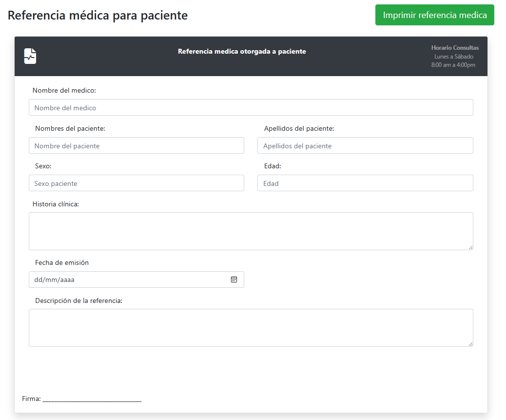Click the 'Sexo:' label
The width and height of the screenshot is (506, 420).
[43, 166]
